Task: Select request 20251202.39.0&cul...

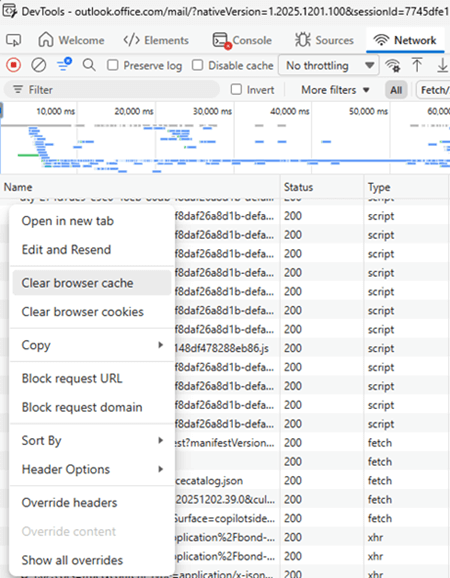Action: point(226,499)
